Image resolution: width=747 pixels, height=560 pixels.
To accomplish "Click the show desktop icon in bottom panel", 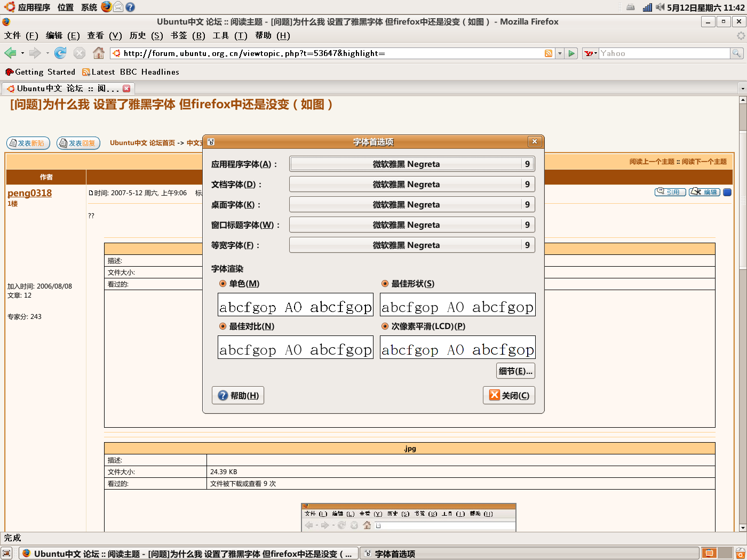I will click(6, 553).
